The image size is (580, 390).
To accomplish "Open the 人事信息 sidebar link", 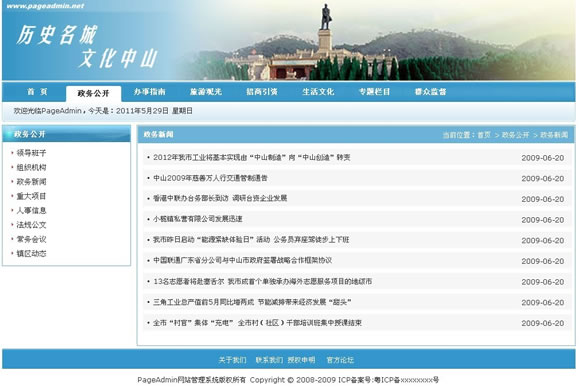I will click(x=31, y=211).
